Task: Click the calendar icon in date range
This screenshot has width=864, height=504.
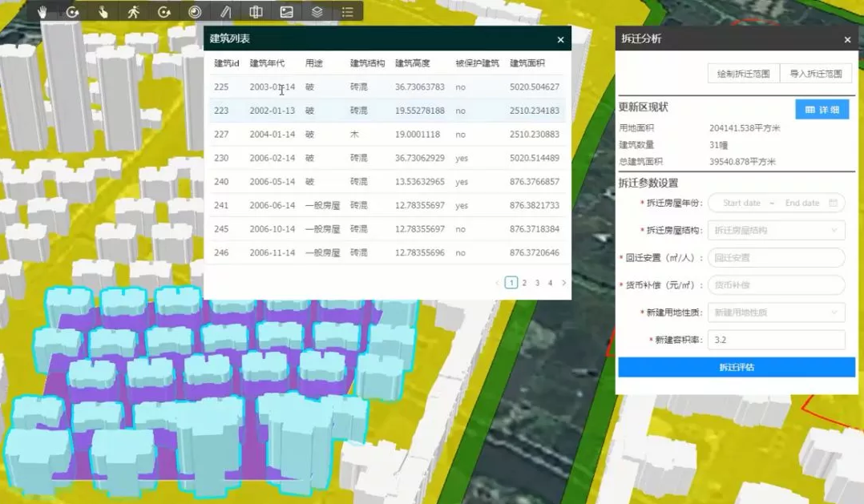Action: [x=834, y=203]
